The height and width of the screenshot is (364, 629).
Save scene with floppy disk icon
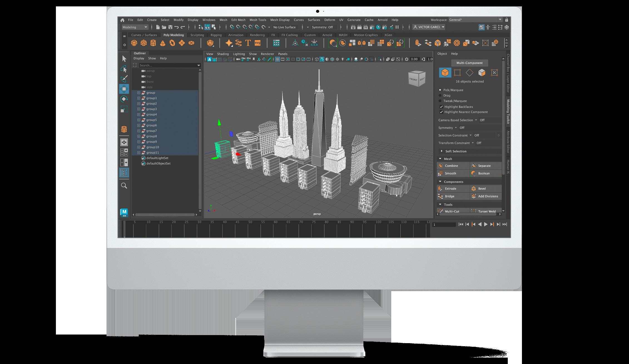170,27
